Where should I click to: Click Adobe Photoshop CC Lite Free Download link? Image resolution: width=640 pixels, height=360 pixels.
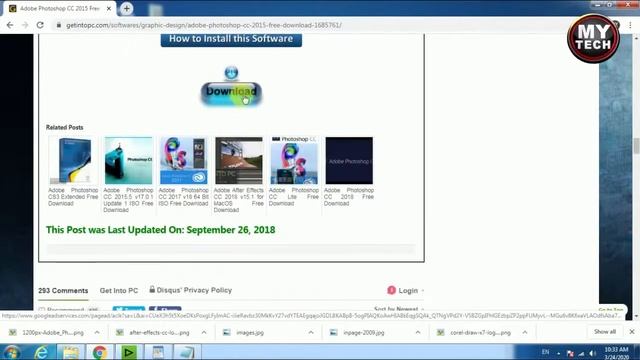[x=293, y=197]
